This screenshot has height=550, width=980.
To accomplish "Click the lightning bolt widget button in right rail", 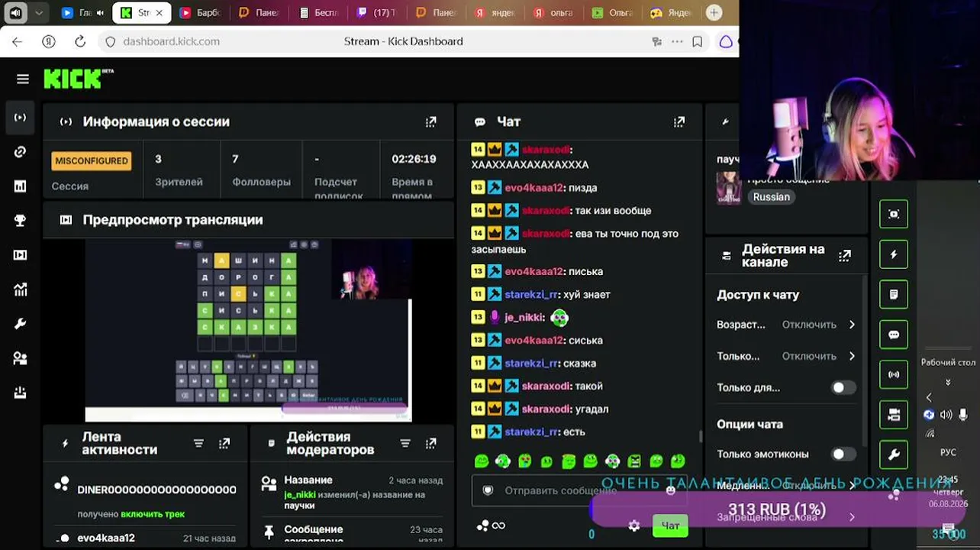I will click(894, 254).
